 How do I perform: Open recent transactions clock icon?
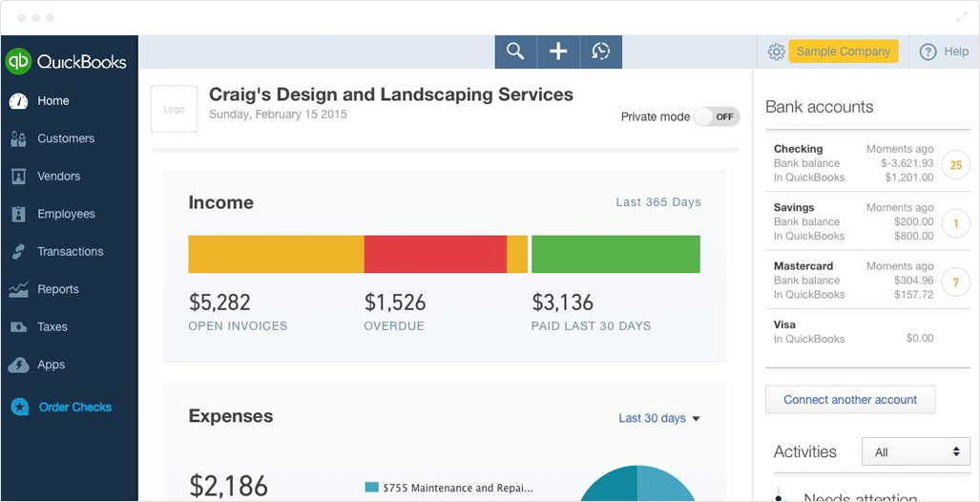600,52
